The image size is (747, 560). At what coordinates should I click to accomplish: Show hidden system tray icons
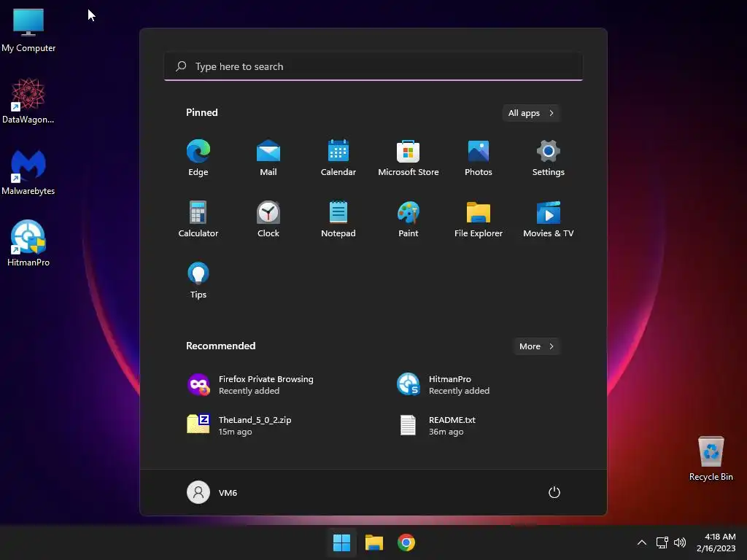coord(642,542)
